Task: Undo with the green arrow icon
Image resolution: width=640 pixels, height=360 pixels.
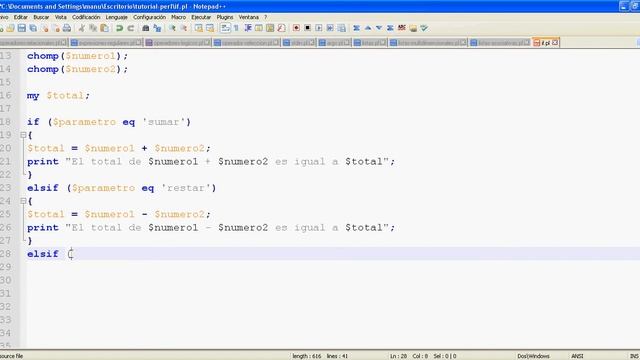Action: click(x=119, y=28)
